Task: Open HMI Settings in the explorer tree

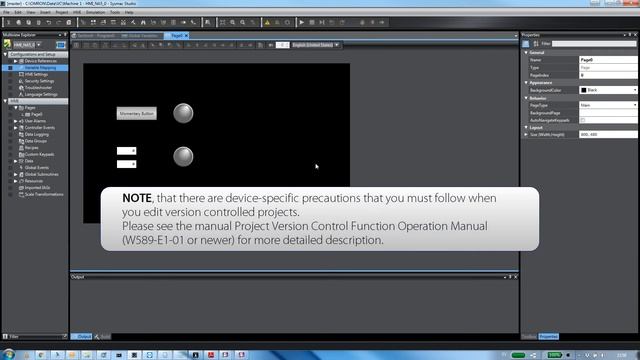Action: click(x=36, y=75)
